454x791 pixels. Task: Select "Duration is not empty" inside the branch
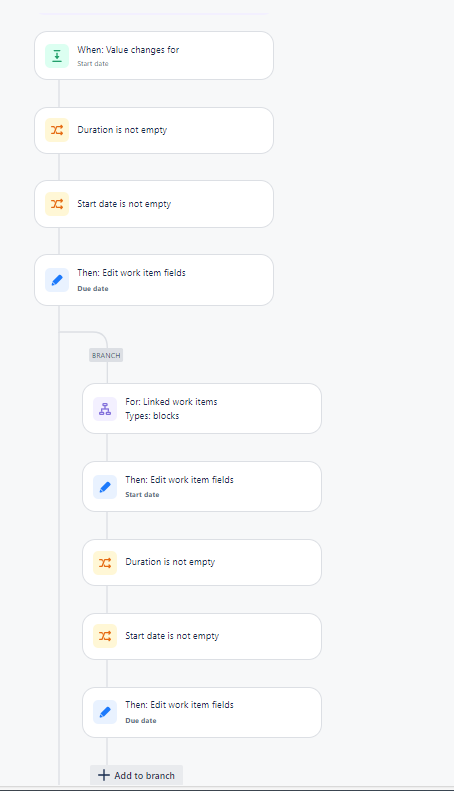click(202, 562)
